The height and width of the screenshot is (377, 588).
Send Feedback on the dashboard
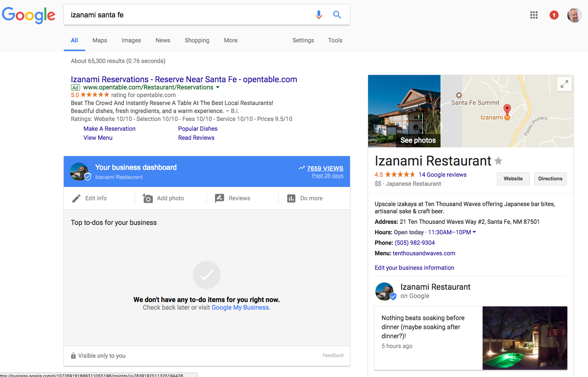(x=333, y=355)
